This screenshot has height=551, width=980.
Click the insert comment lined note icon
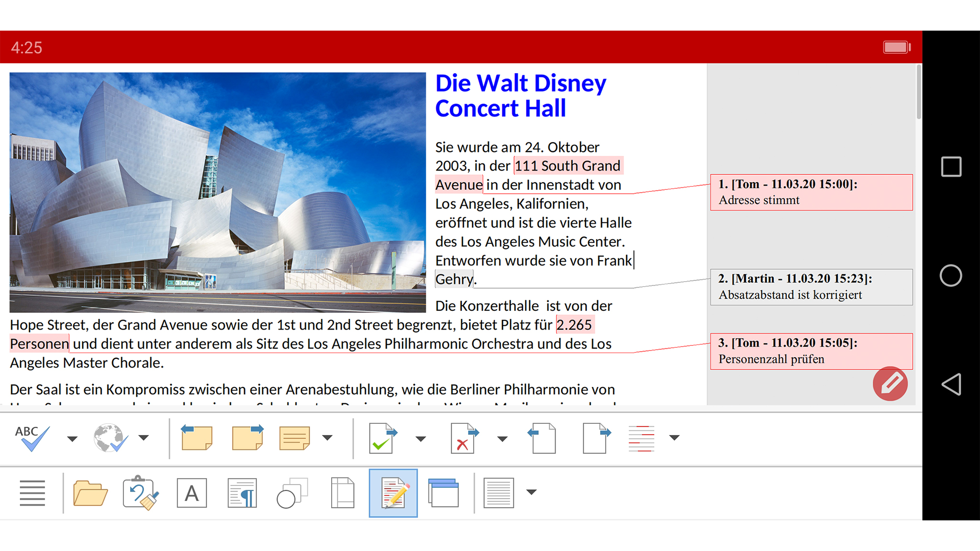tap(294, 438)
